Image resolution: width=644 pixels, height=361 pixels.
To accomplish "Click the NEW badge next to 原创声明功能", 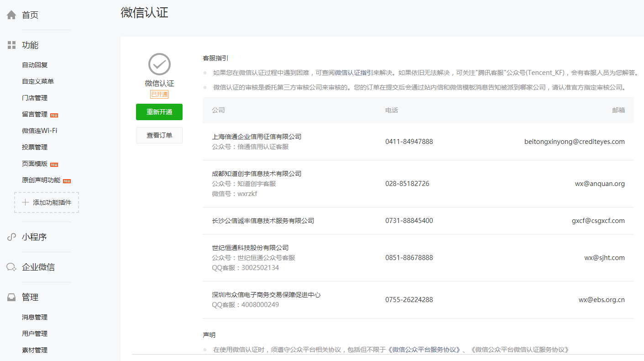I will coord(67,180).
